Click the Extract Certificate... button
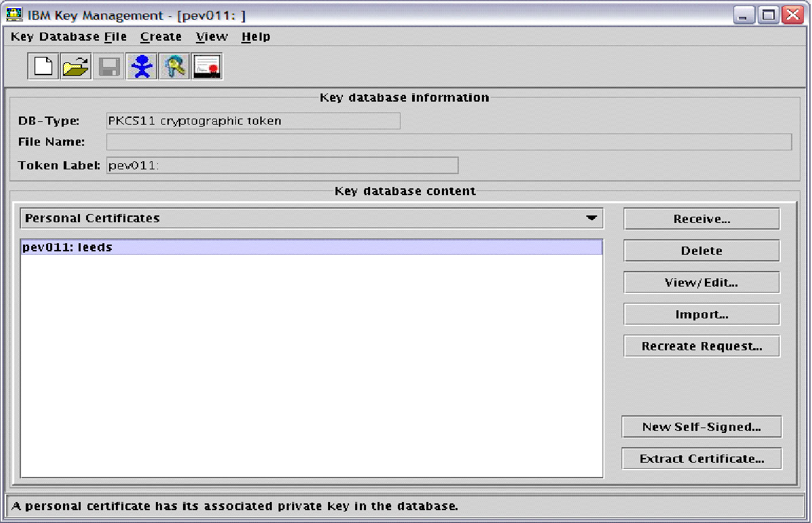812x523 pixels. [x=701, y=458]
